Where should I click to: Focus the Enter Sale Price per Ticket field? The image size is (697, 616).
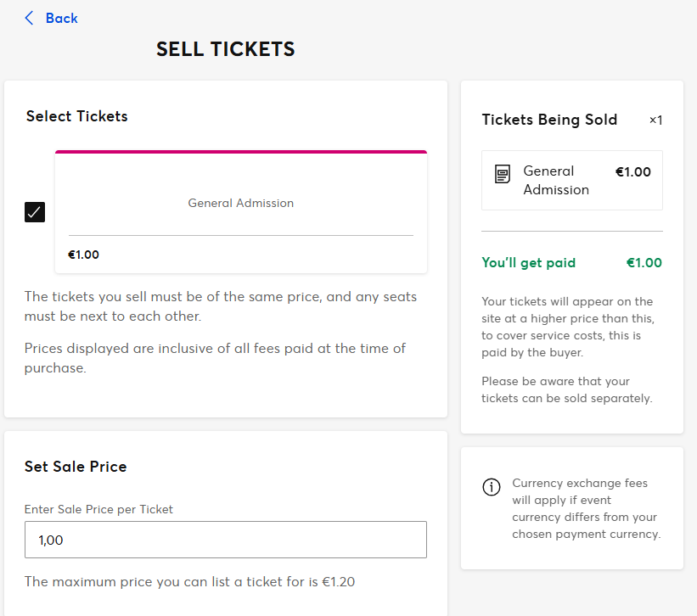(x=225, y=540)
